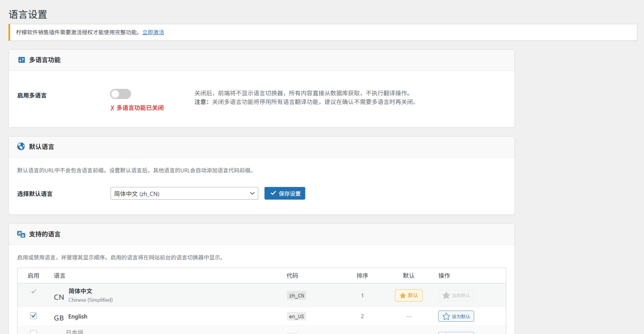Image resolution: width=644 pixels, height=334 pixels.
Task: Click the star icon in 设为默认 for English
Action: point(446,316)
